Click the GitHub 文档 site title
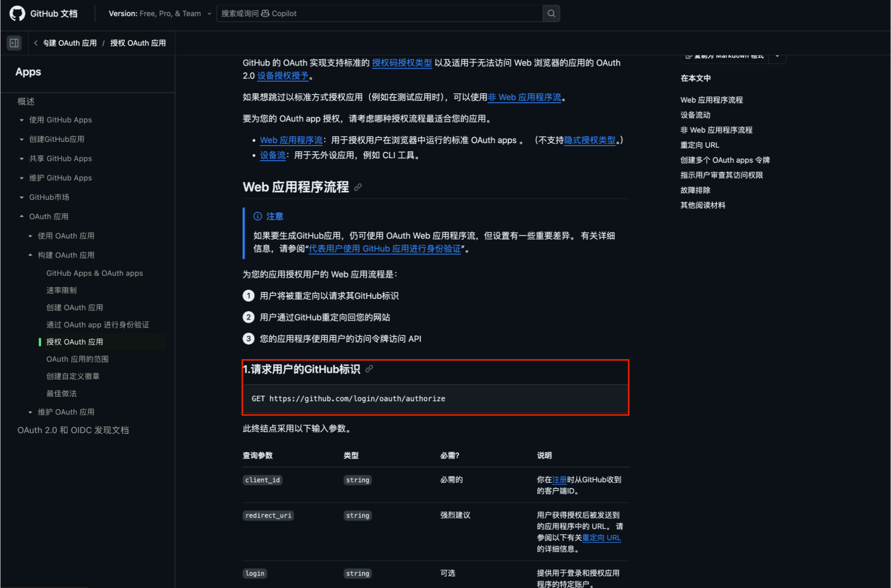The height and width of the screenshot is (588, 891). click(54, 13)
